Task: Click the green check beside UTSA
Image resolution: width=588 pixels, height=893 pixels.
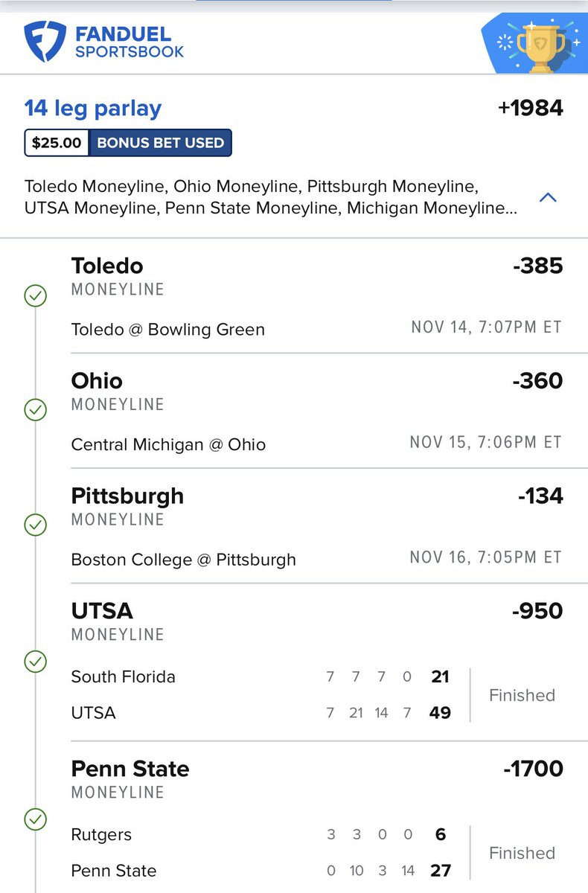Action: [35, 661]
